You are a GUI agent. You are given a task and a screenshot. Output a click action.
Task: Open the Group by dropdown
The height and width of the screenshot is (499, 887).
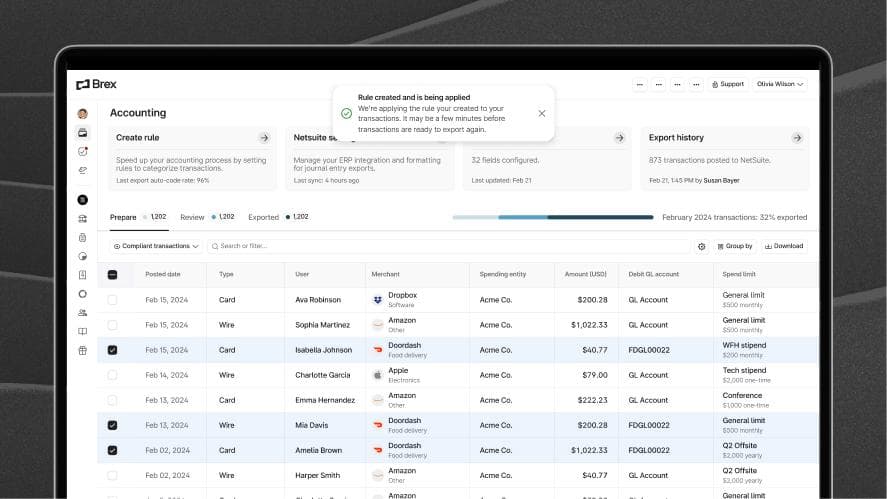click(735, 246)
